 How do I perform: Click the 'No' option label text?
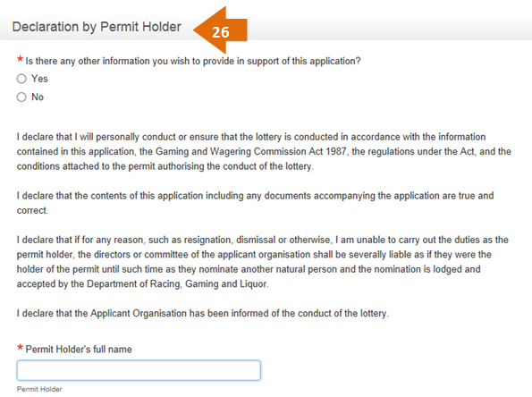tap(38, 97)
